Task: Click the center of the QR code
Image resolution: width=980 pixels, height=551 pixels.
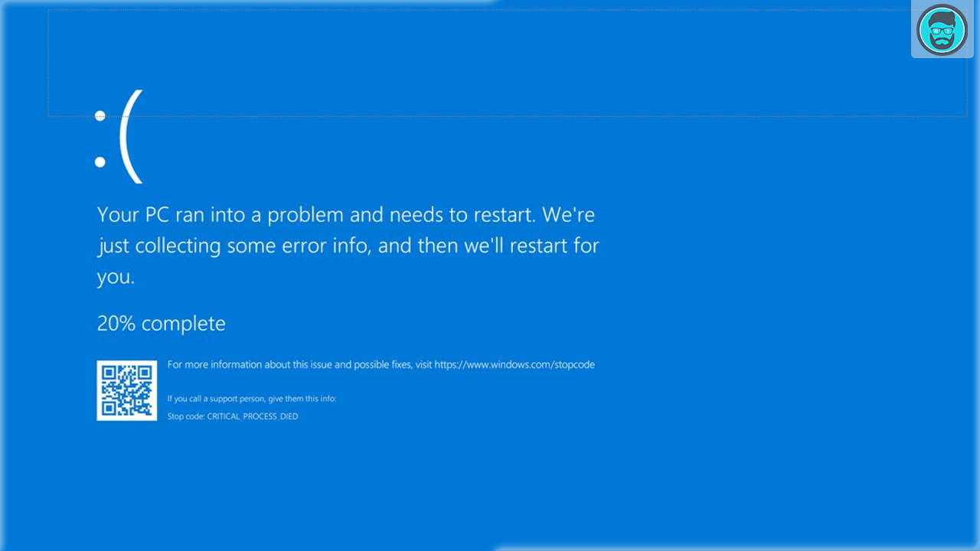Action: (126, 390)
